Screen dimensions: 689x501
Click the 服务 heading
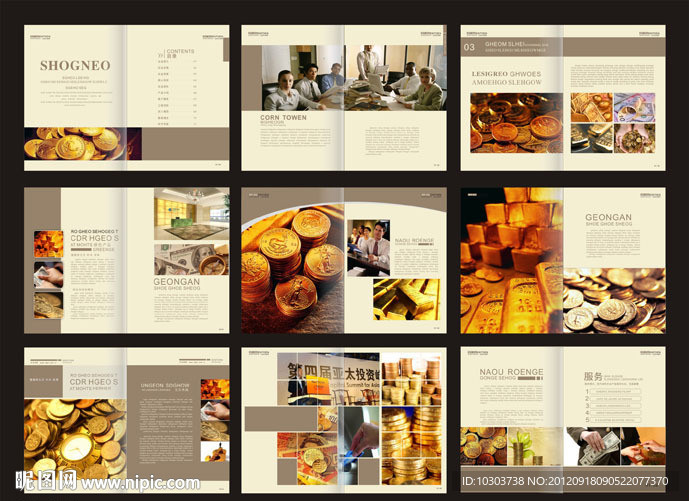click(593, 377)
